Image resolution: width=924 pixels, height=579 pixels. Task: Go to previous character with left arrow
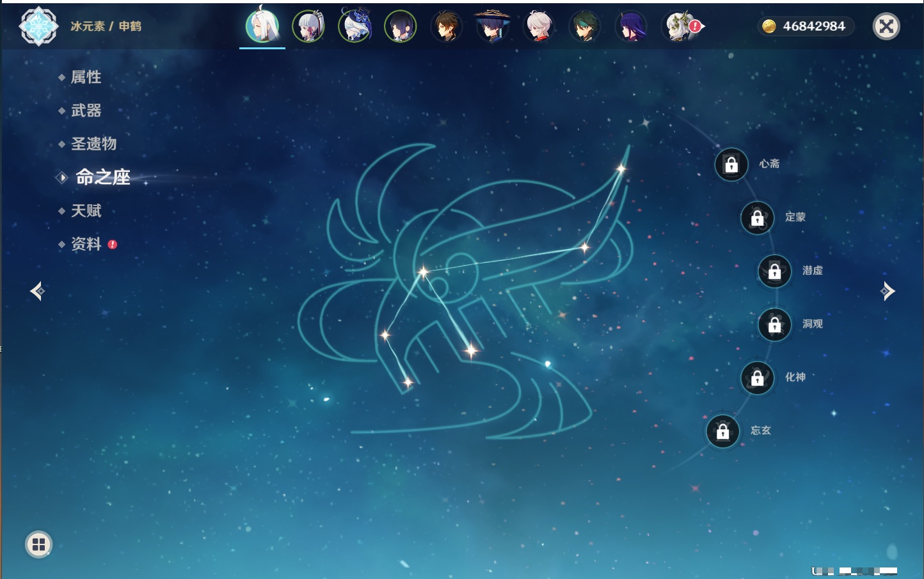[37, 291]
